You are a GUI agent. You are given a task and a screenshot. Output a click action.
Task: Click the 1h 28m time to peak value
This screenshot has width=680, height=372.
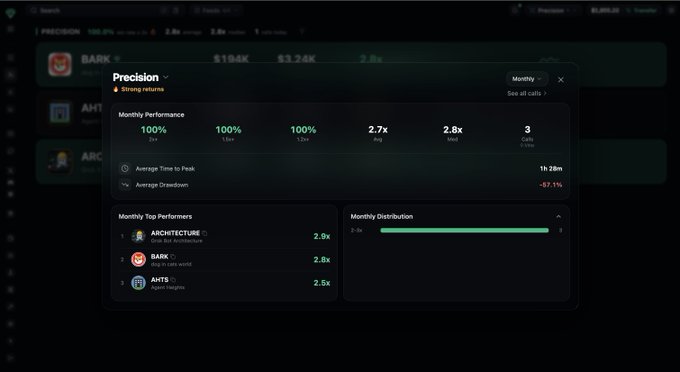coord(551,169)
